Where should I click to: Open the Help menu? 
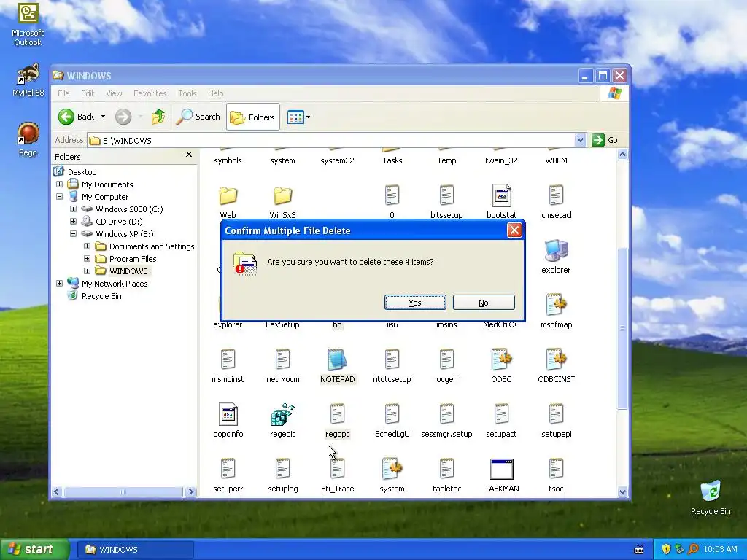pos(215,93)
